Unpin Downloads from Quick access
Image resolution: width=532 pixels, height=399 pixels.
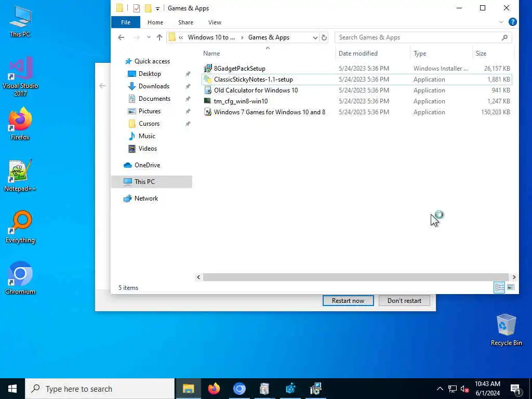[188, 87]
